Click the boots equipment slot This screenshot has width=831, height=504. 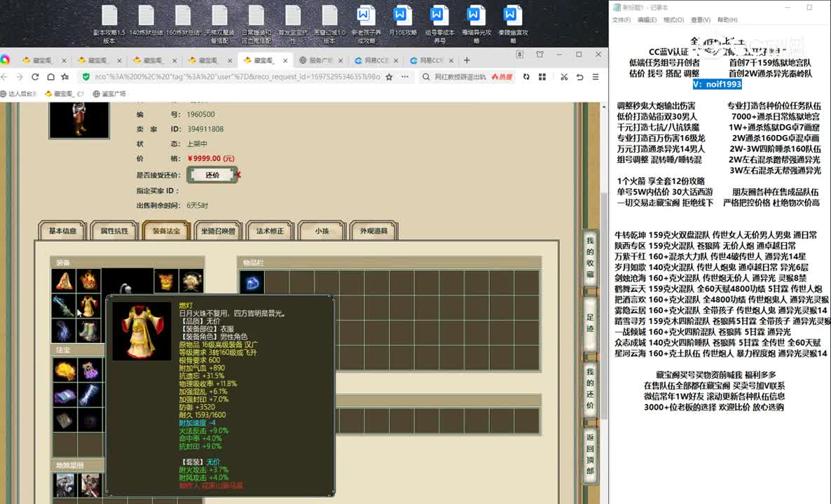88,330
